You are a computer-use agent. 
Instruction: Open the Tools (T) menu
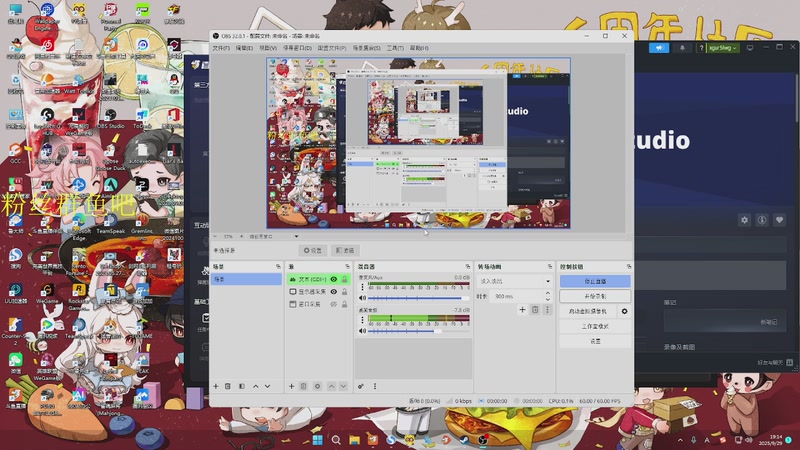pos(395,48)
